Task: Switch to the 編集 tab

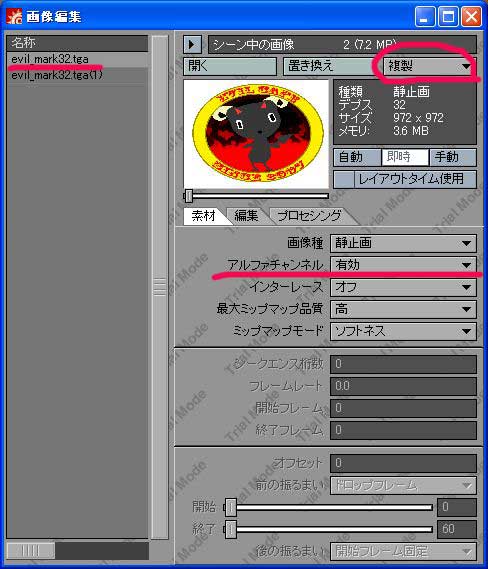Action: tap(246, 216)
